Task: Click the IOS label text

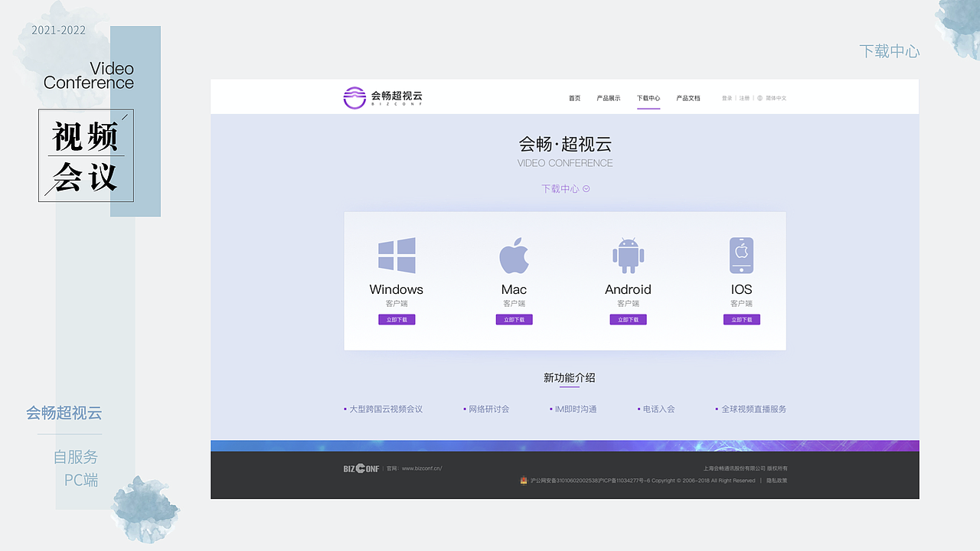Action: 741,289
